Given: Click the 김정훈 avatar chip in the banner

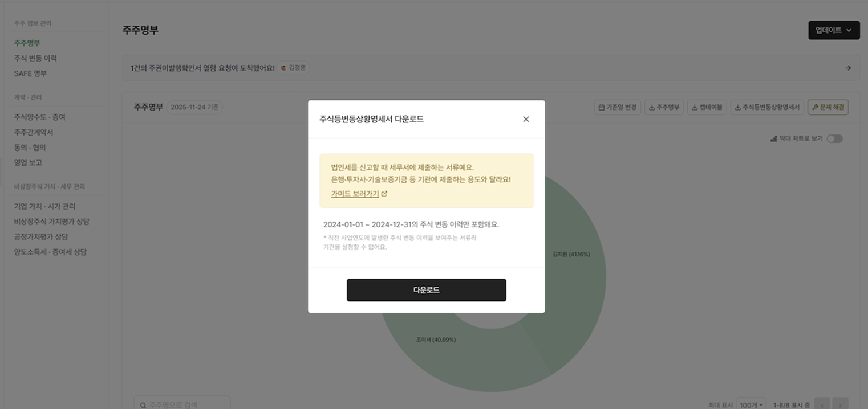Looking at the screenshot, I should pyautogui.click(x=293, y=67).
